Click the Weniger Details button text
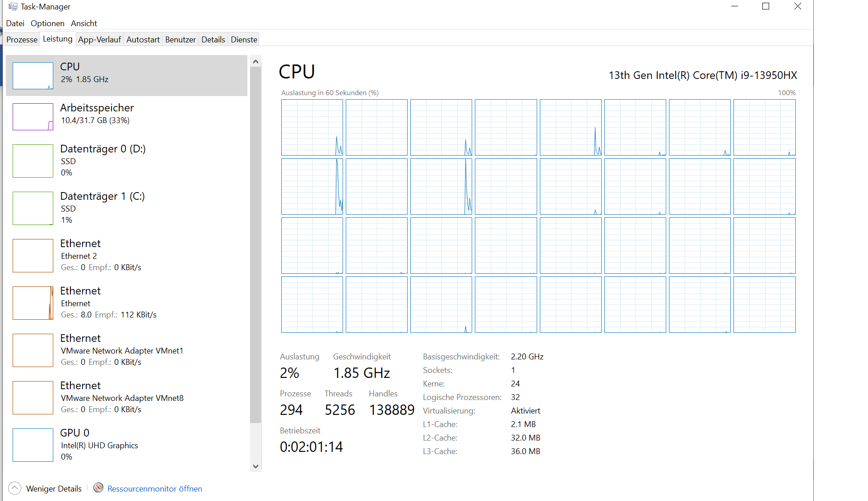Screen dimensions: 868x501 pos(54,489)
